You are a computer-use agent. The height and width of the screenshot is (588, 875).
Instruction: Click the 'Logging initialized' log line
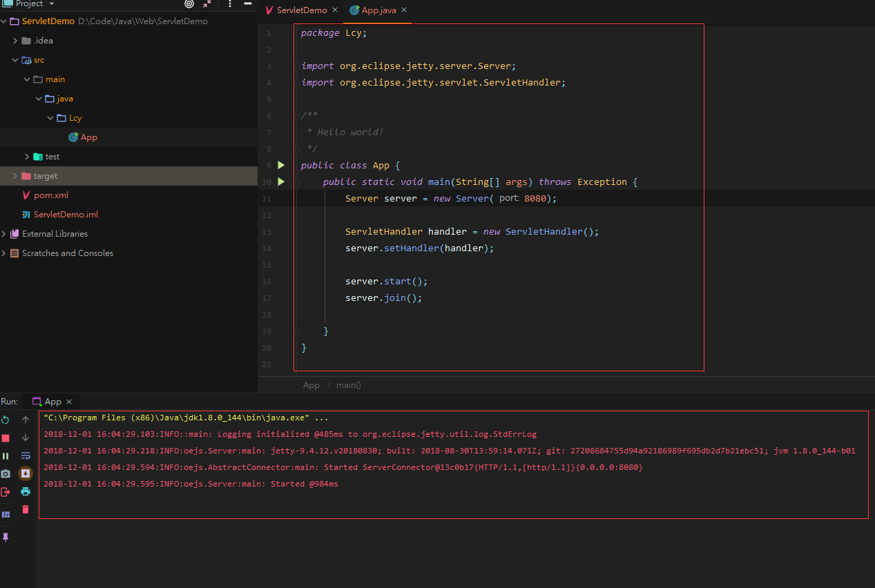click(x=290, y=434)
